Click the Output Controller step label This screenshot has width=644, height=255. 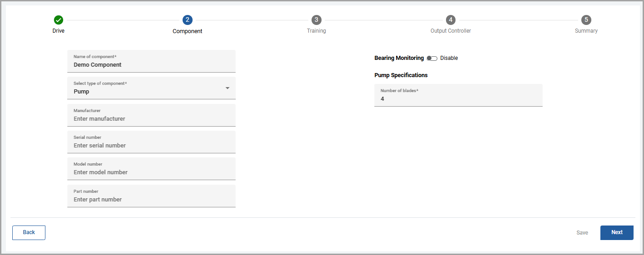450,31
